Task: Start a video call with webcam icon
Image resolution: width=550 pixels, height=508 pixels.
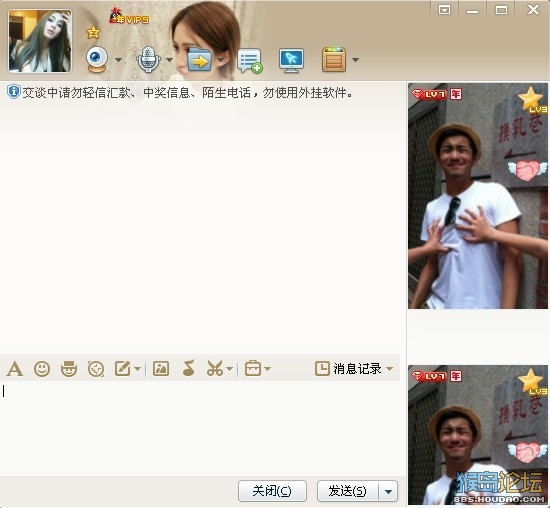Action: click(96, 59)
